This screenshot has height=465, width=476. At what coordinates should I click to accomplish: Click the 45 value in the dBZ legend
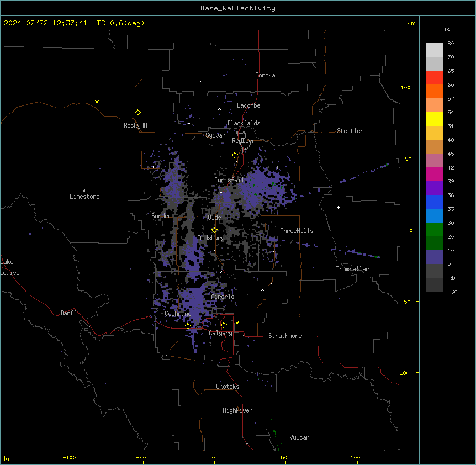451,154
